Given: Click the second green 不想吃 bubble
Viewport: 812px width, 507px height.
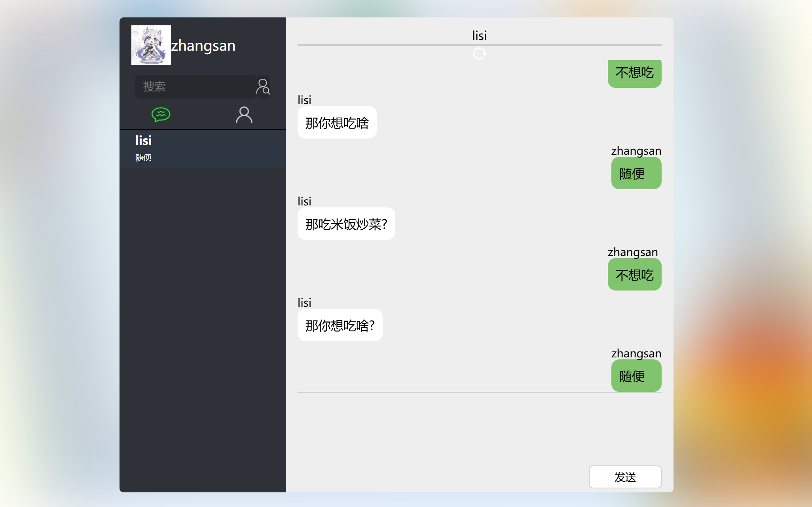Looking at the screenshot, I should click(x=634, y=275).
